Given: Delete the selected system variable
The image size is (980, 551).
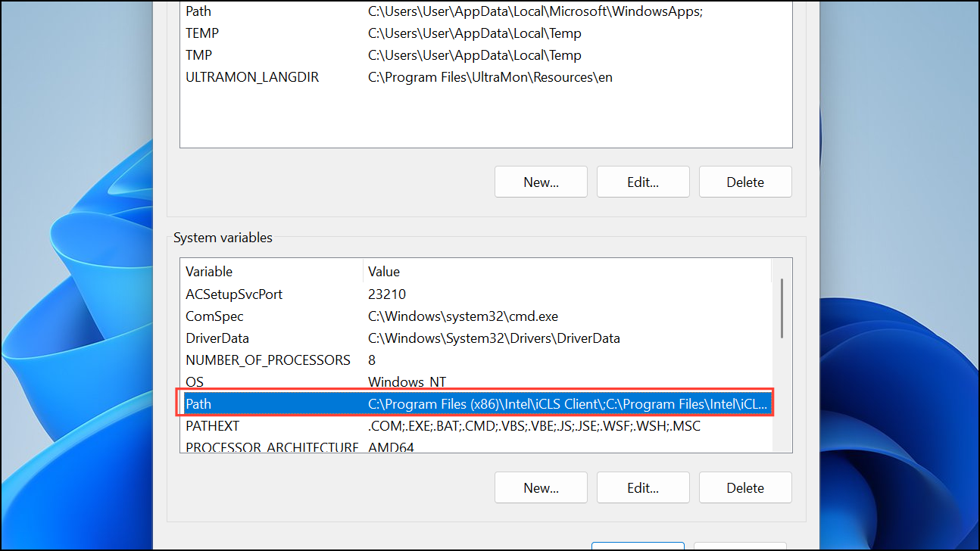Looking at the screenshot, I should [745, 487].
